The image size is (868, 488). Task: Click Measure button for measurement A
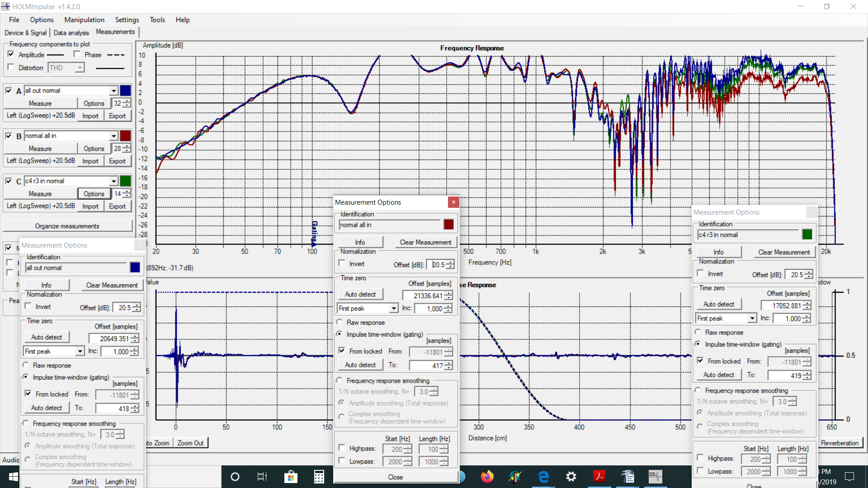40,103
